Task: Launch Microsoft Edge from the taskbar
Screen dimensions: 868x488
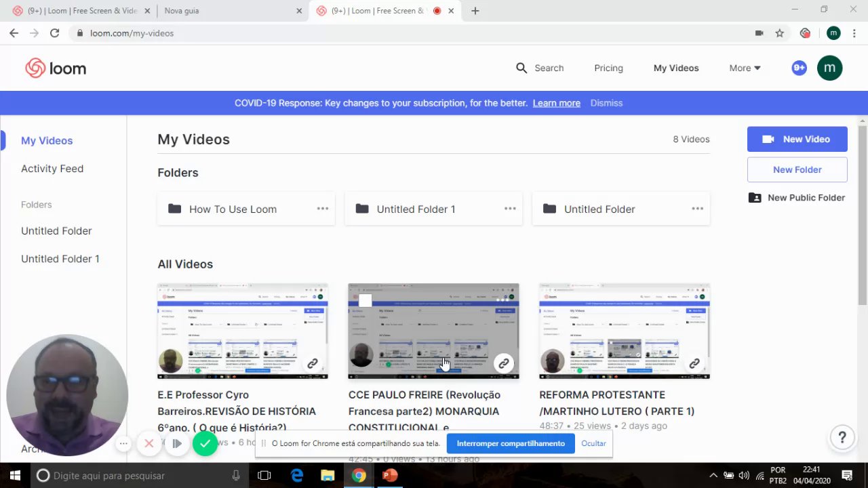Action: coord(297,475)
